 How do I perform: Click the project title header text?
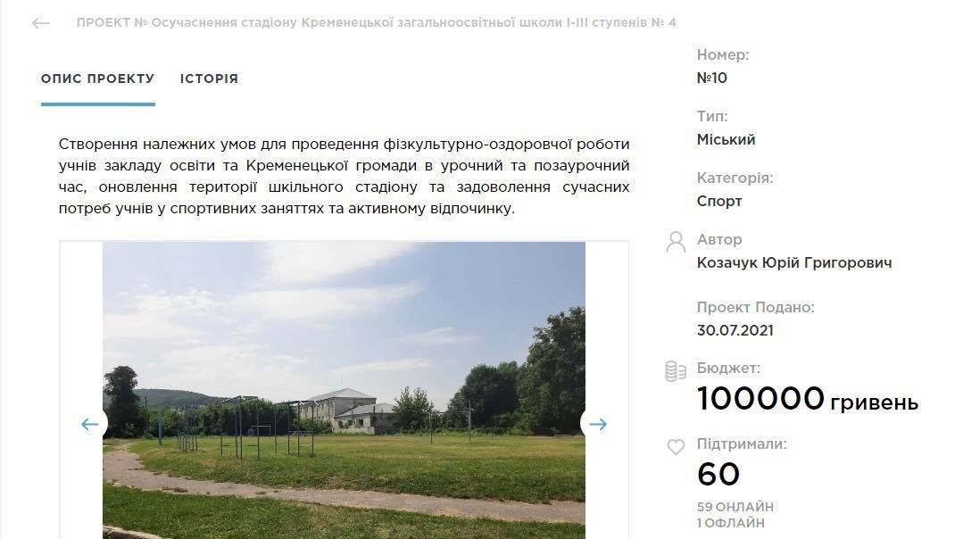tap(377, 22)
